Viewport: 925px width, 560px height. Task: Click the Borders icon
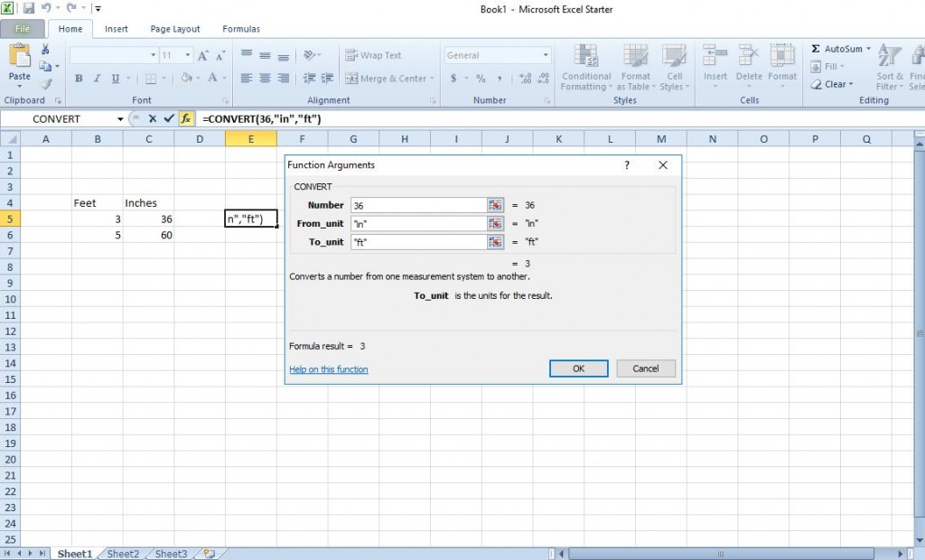151,78
